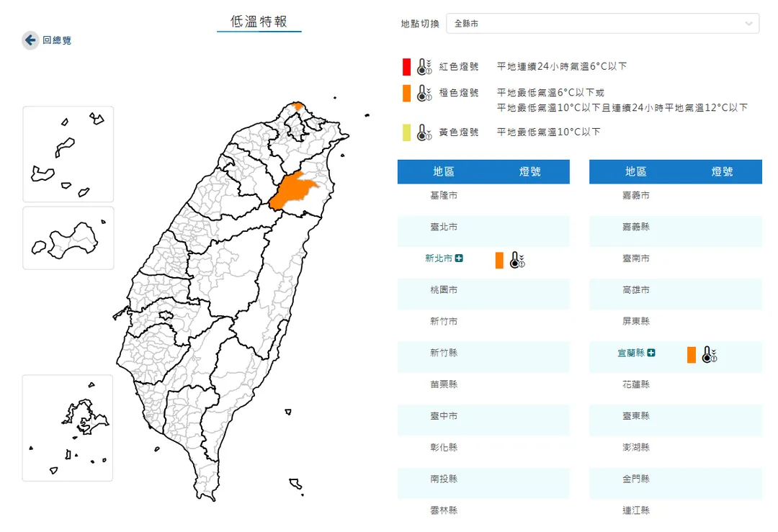Screen dimensions: 778x532
Task: Click the yellow signal legend swatch
Action: pos(406,133)
